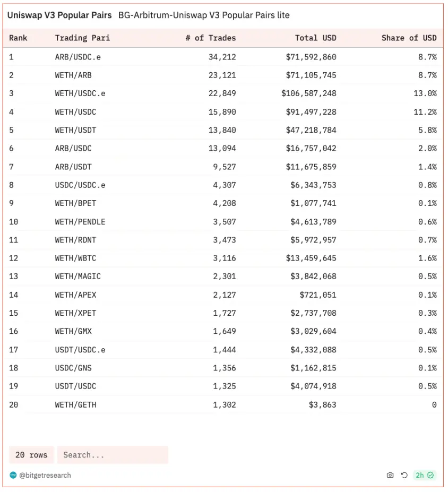448x492 pixels.
Task: Sort by the Trading Pari column header
Action: (x=82, y=38)
